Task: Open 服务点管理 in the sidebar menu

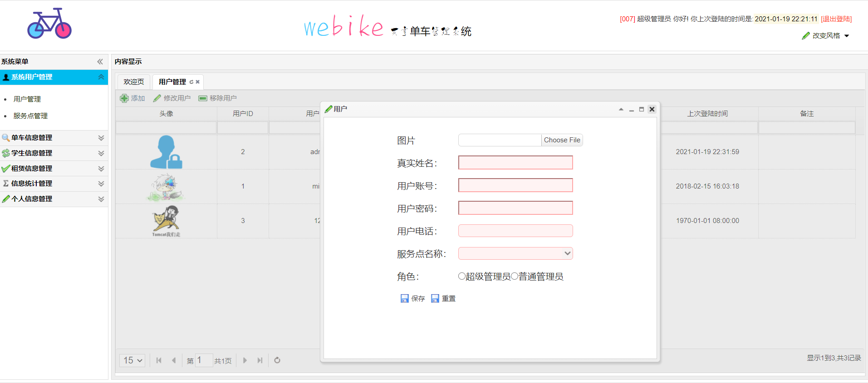Action: pos(30,116)
